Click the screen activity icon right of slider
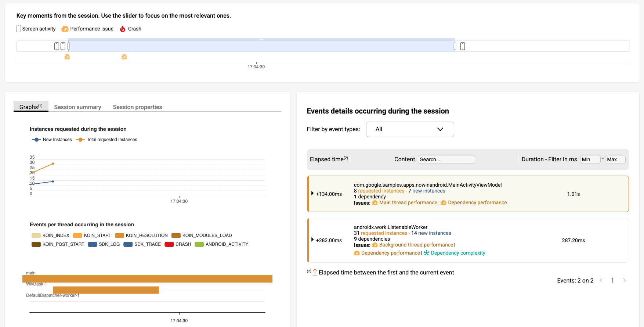Screen dimensions: 644x327 point(463,46)
